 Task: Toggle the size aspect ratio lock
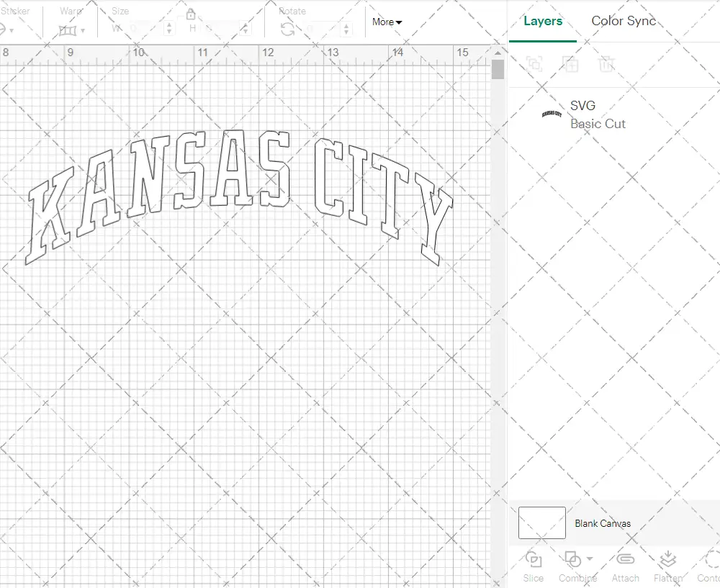[x=191, y=15]
